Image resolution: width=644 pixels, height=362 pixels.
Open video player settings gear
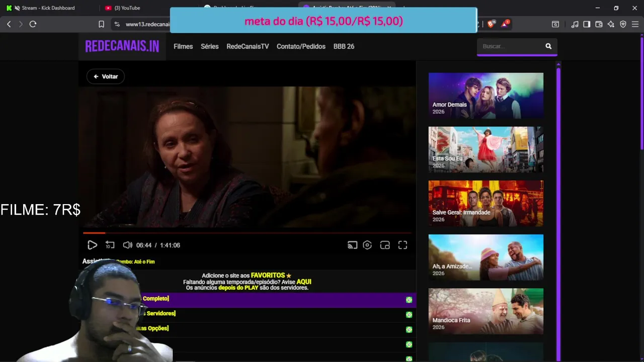point(367,245)
